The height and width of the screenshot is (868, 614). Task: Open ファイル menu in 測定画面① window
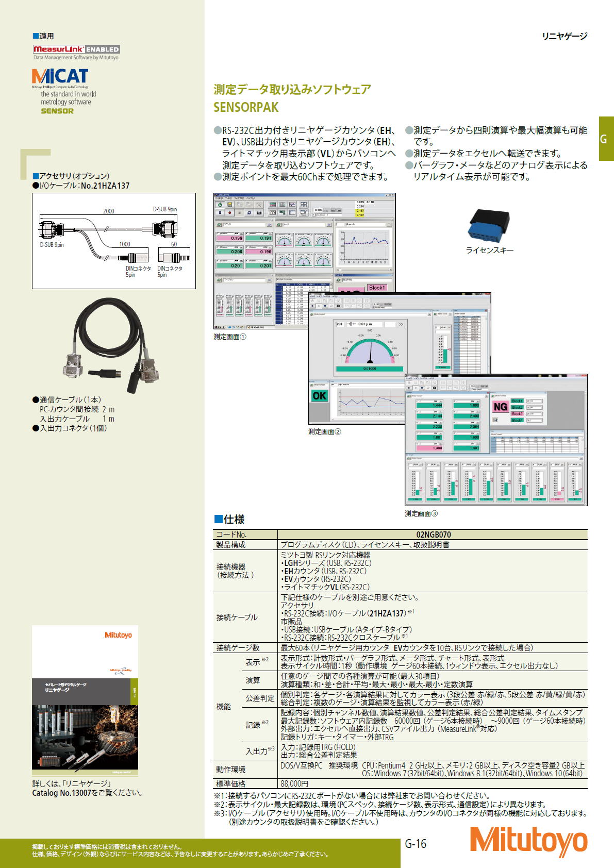(x=219, y=198)
